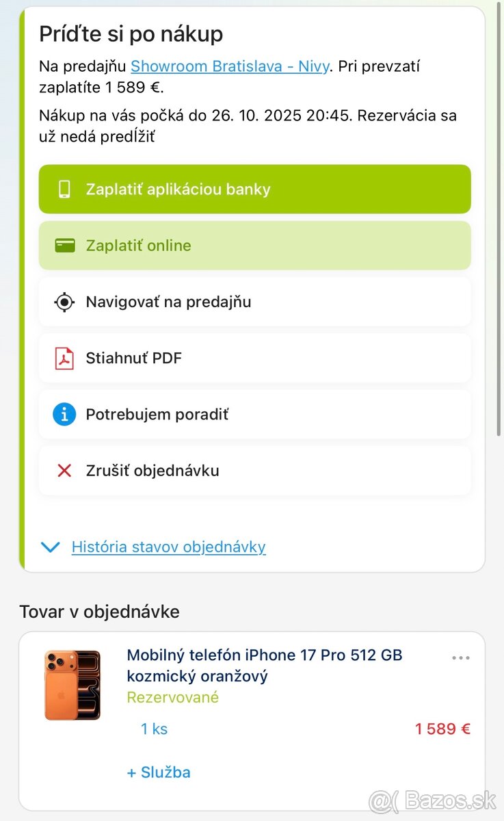Image resolution: width=504 pixels, height=821 pixels.
Task: Click the navigation target icon
Action: 64,302
